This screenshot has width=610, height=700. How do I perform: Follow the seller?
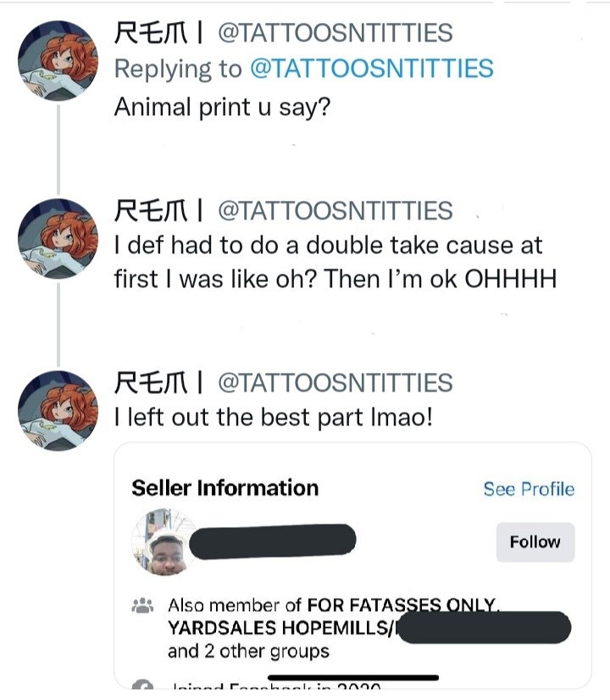535,542
